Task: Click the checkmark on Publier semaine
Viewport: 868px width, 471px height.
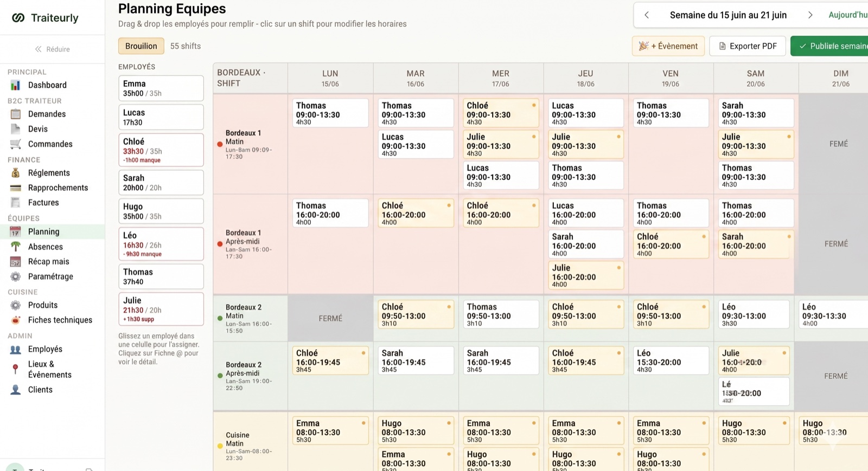Action: [802, 46]
